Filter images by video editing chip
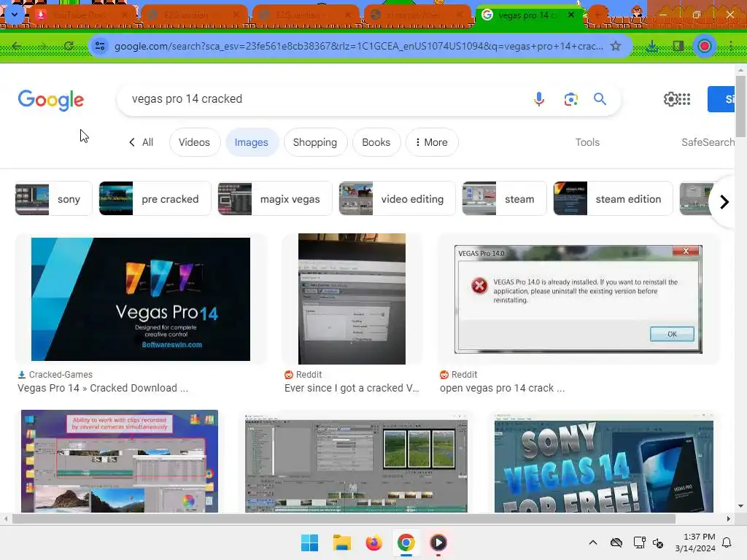The height and width of the screenshot is (560, 747). 397,198
